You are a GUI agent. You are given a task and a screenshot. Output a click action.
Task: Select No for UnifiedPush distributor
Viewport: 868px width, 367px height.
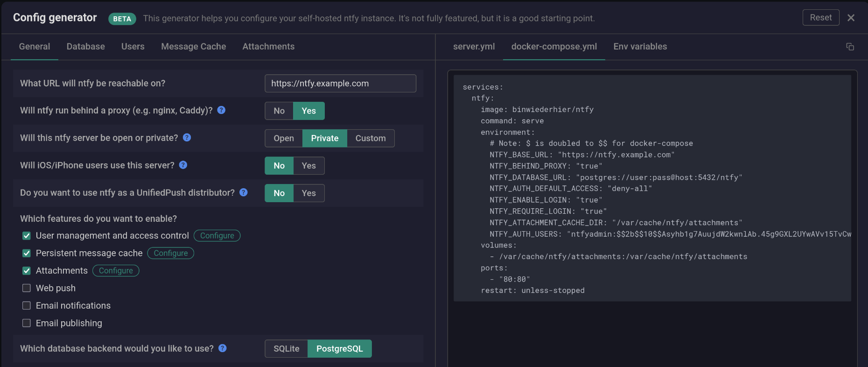(279, 193)
